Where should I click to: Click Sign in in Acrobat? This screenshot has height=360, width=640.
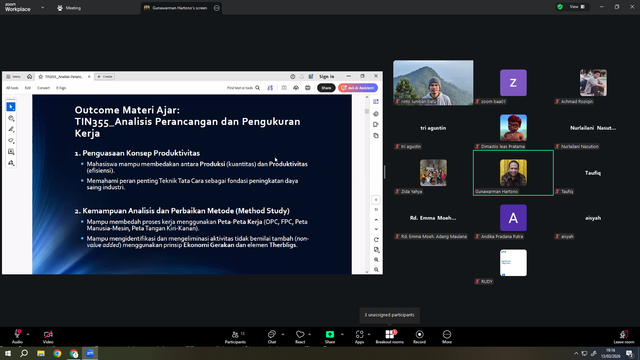coord(326,76)
